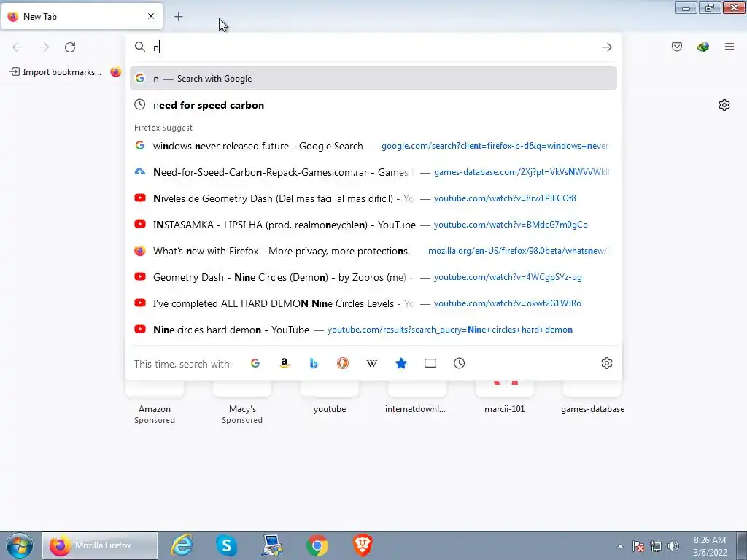Open the IDM globe extension icon
Image resolution: width=747 pixels, height=560 pixels.
(x=703, y=47)
